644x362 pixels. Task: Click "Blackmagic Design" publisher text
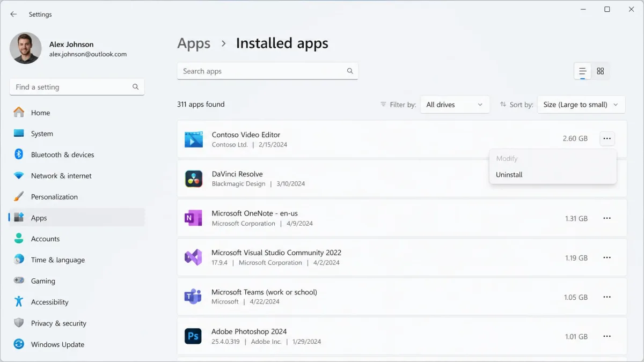239,183
